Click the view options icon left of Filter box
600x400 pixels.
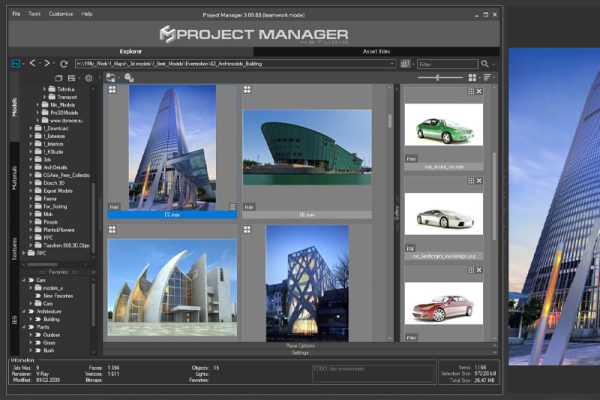(x=405, y=64)
